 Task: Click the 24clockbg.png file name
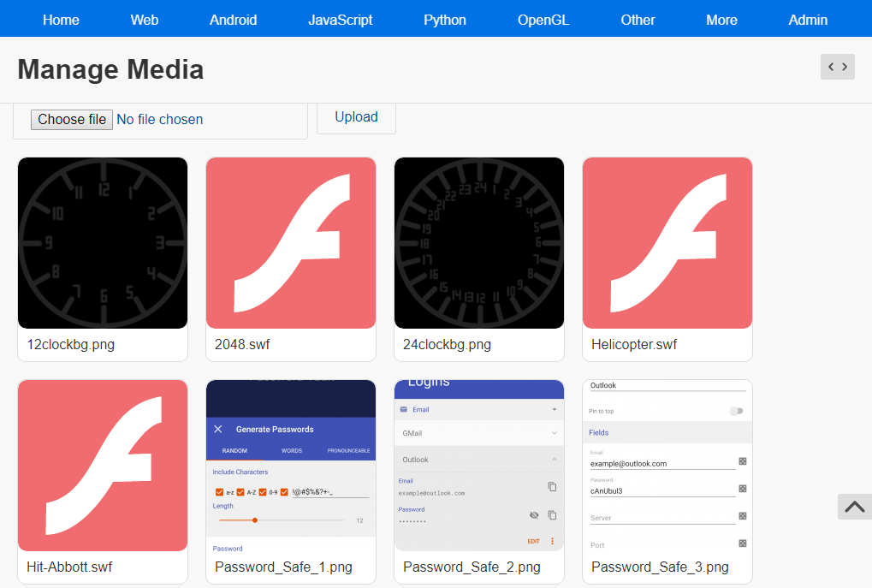[447, 344]
